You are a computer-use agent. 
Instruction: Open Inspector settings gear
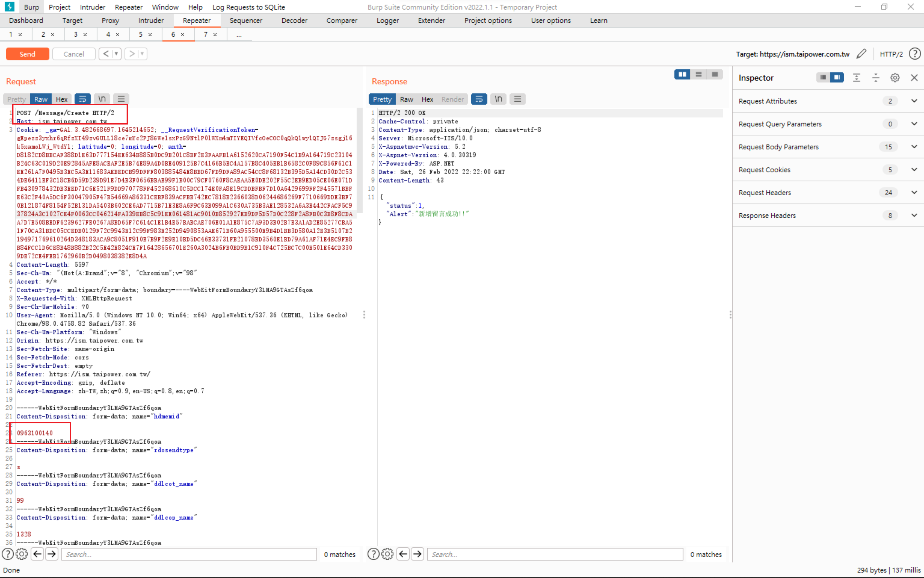coord(895,78)
